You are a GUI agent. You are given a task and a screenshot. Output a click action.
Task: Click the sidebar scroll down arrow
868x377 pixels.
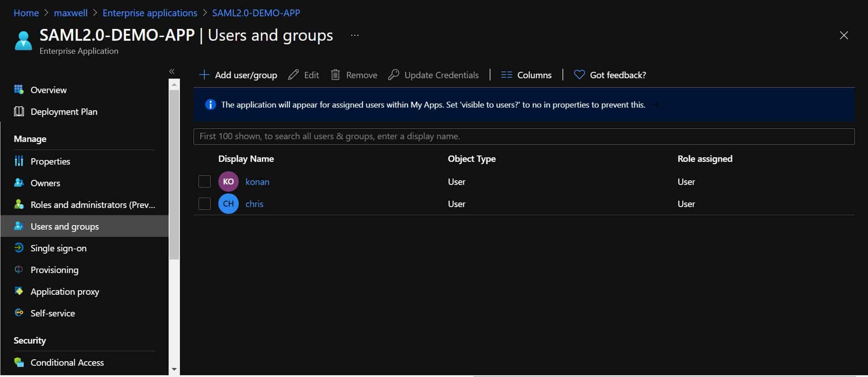tap(174, 369)
